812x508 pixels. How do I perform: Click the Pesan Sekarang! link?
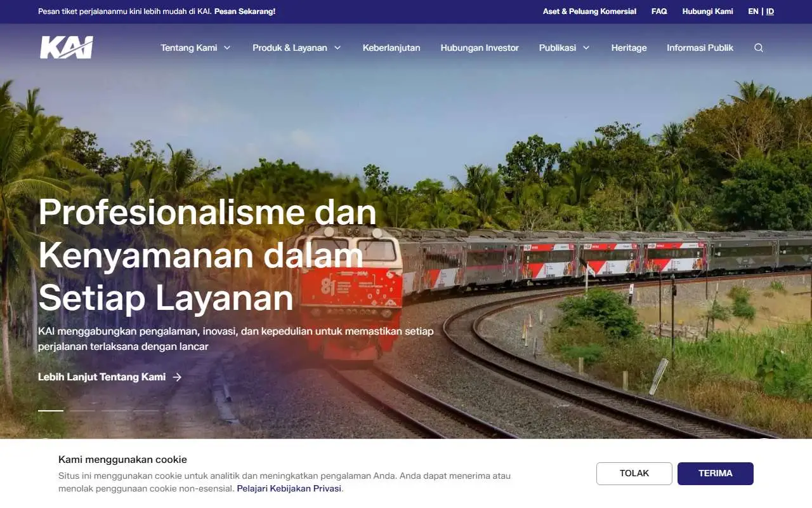click(245, 11)
